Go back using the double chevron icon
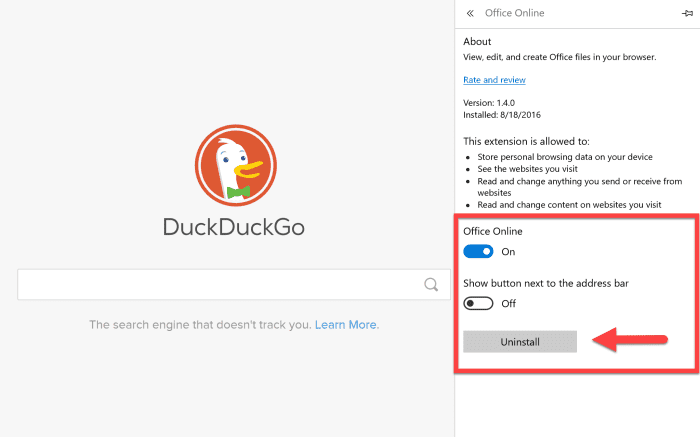Viewport: 700px width, 437px height. click(x=470, y=13)
